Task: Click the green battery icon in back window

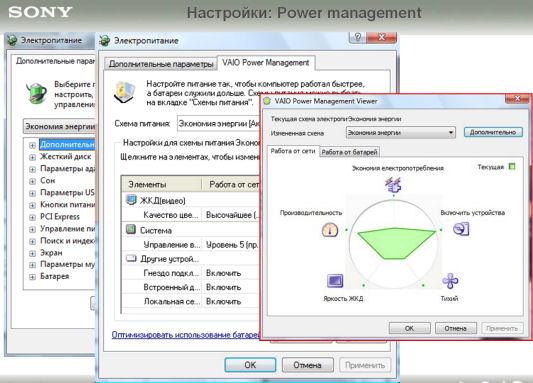Action: 36,93
